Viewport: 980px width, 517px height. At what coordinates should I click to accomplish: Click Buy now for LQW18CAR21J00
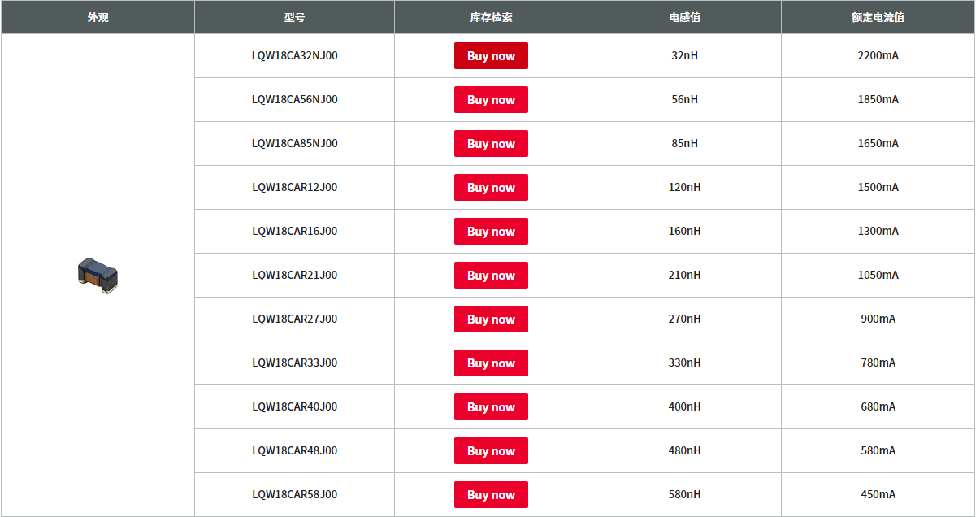pyautogui.click(x=491, y=276)
